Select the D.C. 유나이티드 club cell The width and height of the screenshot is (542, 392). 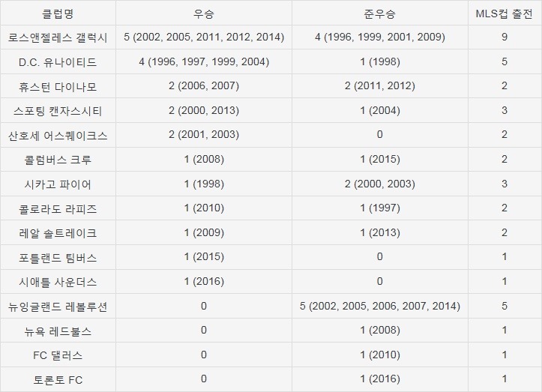click(x=58, y=62)
